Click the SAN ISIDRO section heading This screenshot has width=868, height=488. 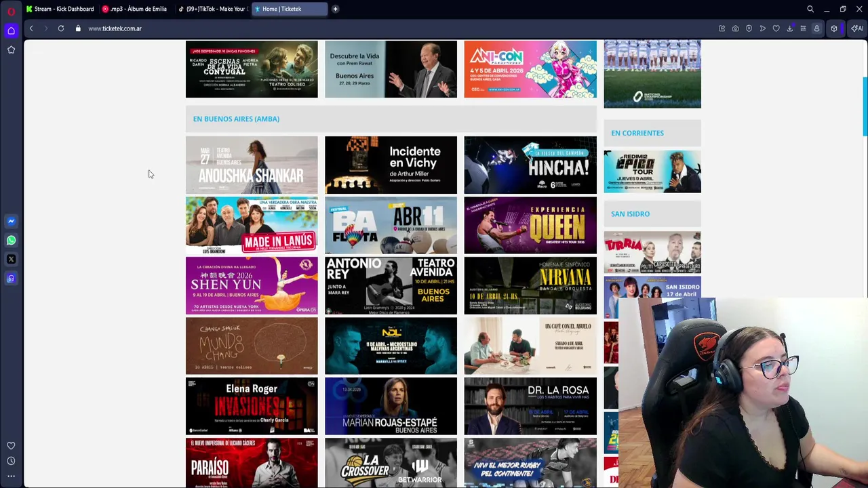tap(630, 213)
